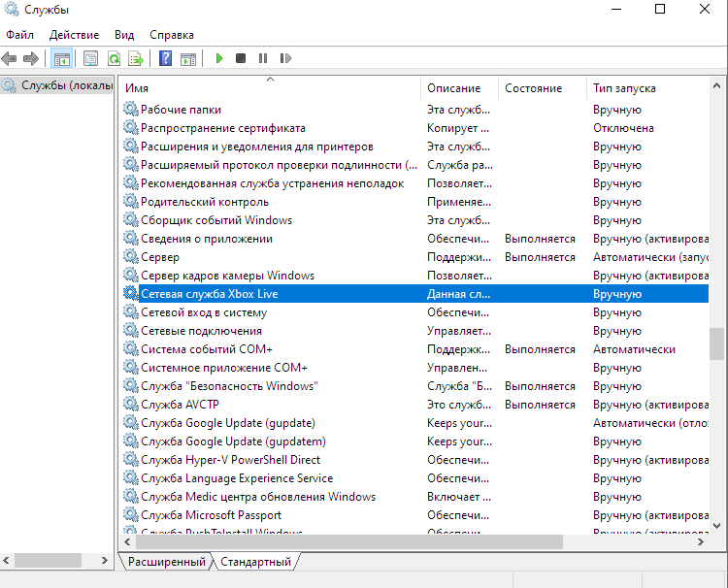
Task: Start the service with green play icon
Action: tap(219, 58)
